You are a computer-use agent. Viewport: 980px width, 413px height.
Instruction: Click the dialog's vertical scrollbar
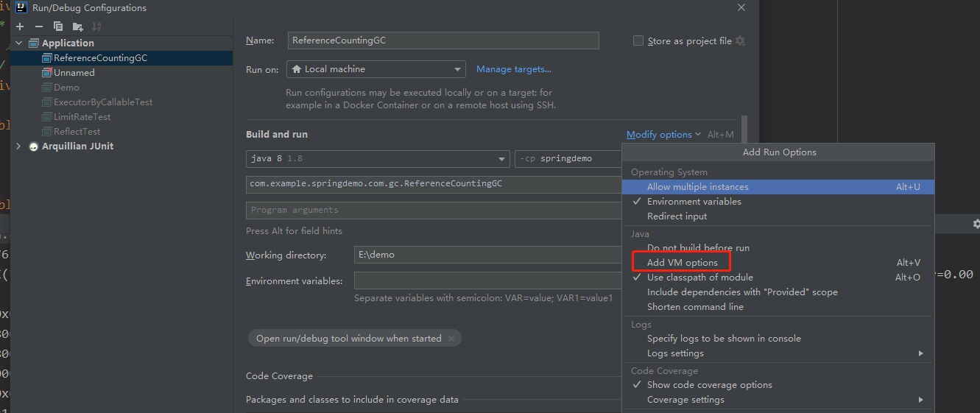(744, 130)
